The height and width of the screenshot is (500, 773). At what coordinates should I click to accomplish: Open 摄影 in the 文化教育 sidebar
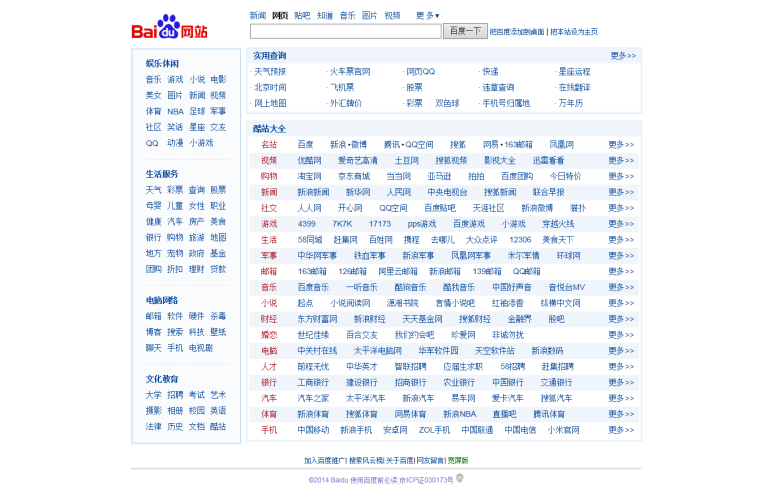tap(154, 411)
